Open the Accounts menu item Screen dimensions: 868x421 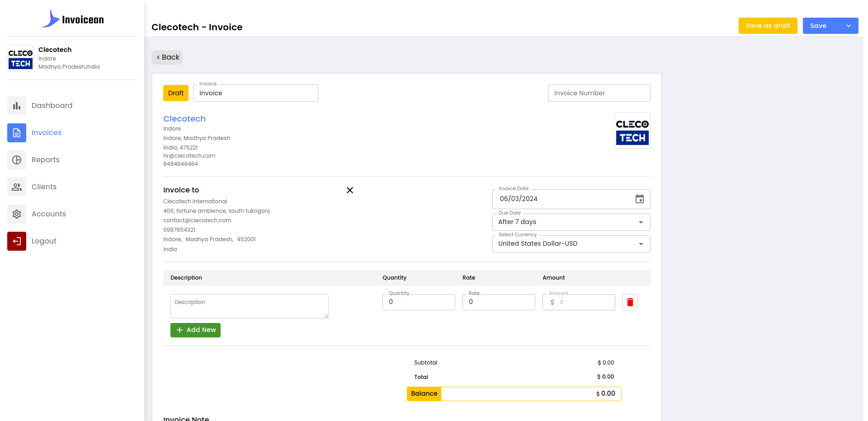click(x=49, y=214)
